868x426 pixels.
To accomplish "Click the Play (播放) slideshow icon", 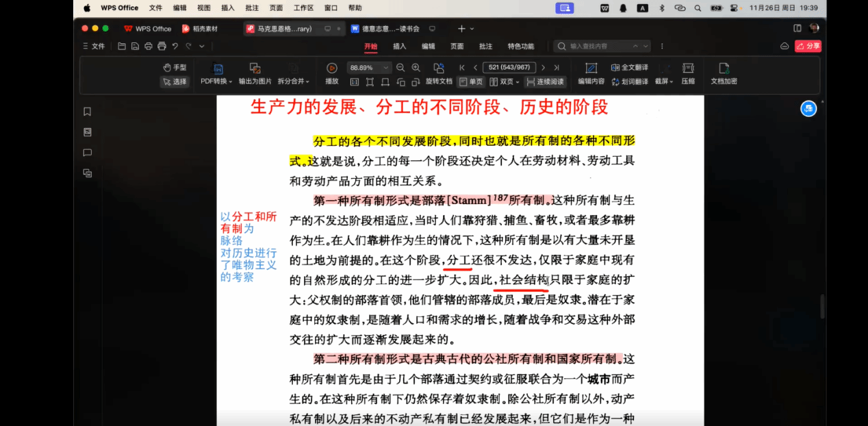I will click(331, 68).
